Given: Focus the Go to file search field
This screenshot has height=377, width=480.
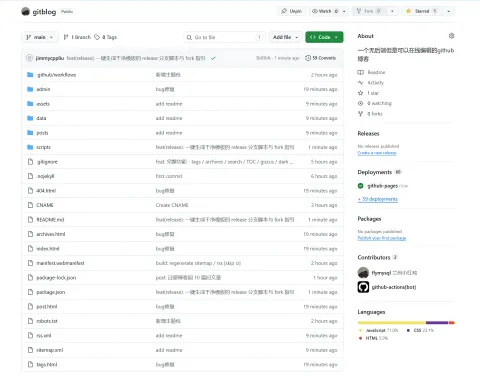Looking at the screenshot, I should 224,37.
